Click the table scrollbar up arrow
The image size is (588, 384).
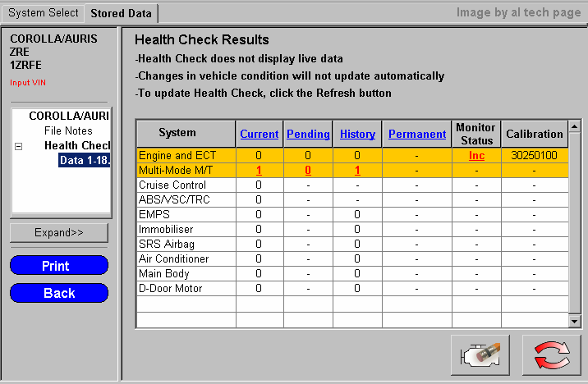point(575,126)
